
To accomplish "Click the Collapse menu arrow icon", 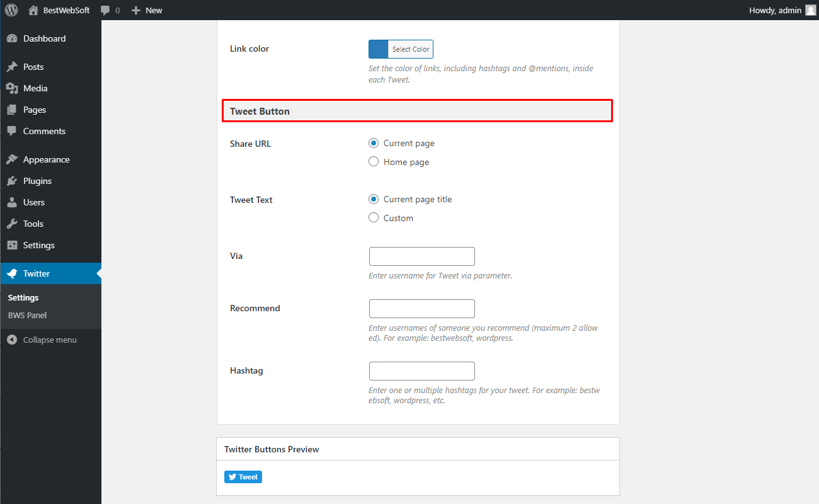I will tap(12, 340).
